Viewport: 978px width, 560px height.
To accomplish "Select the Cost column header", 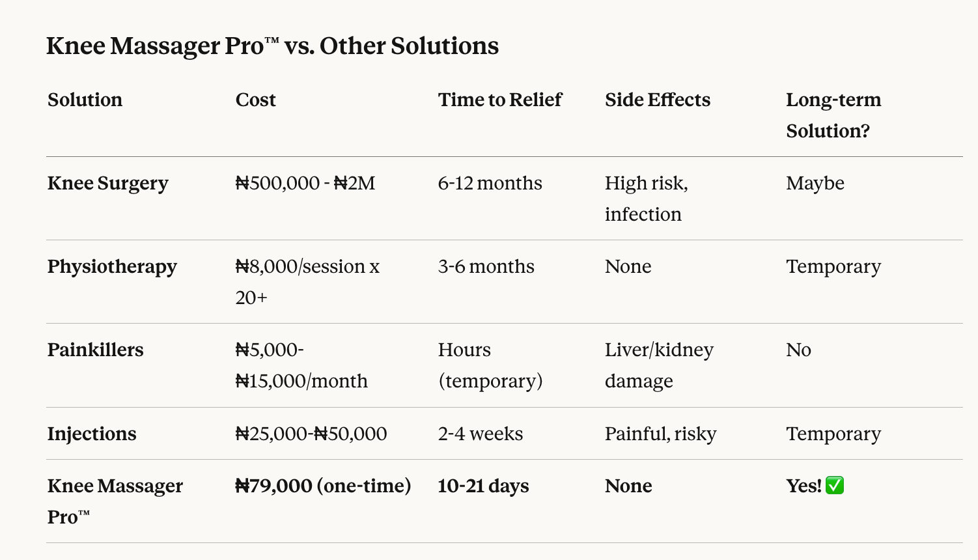I will (255, 100).
